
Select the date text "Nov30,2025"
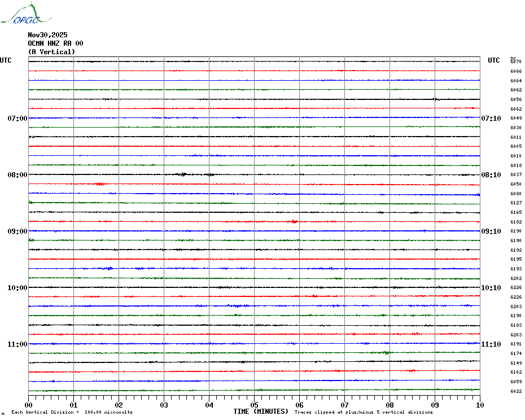(x=47, y=35)
